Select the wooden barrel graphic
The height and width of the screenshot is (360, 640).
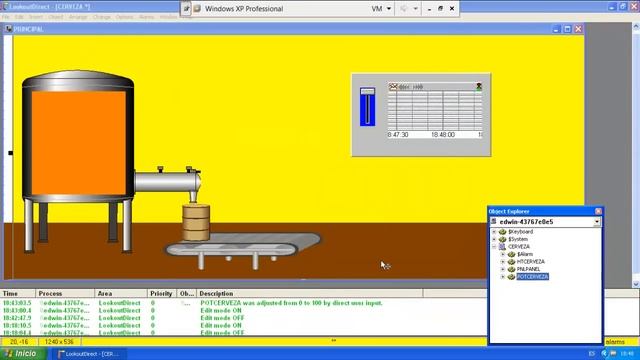196,222
